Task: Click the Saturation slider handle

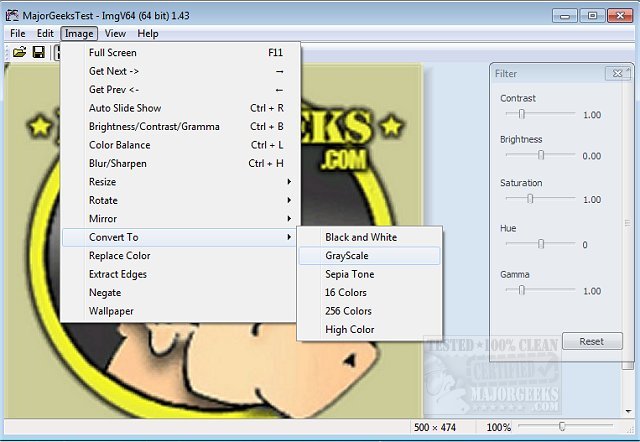Action: 530,199
